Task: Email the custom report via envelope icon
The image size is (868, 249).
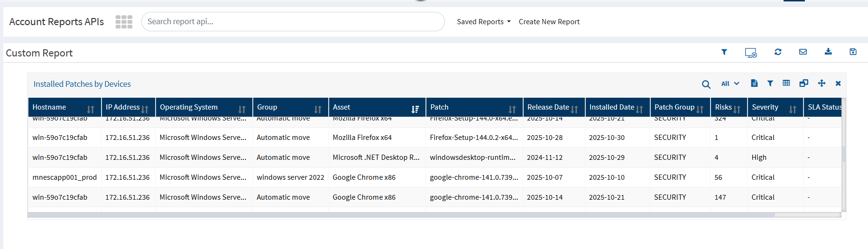Action: [x=803, y=52]
